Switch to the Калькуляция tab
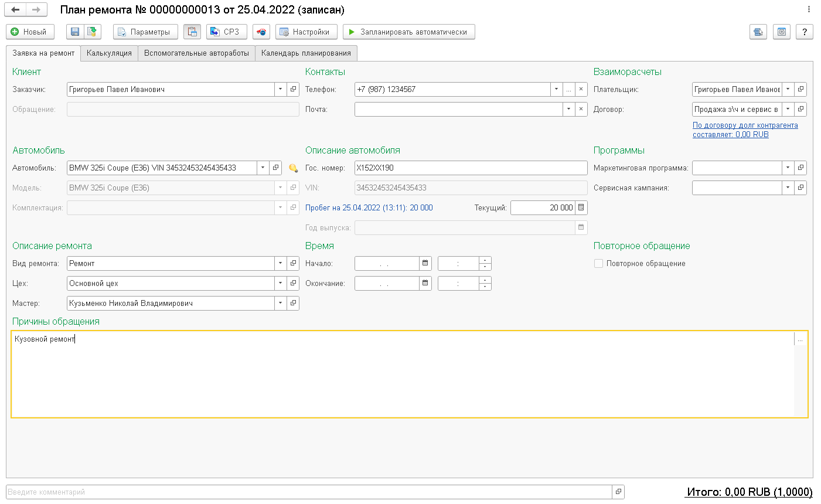Screen dimensions: 821x504 [109, 53]
